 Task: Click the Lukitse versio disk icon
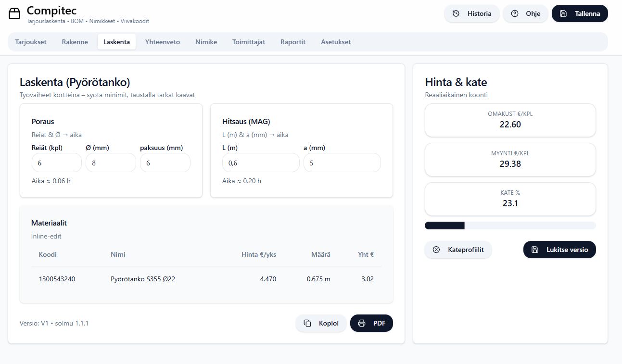pyautogui.click(x=535, y=250)
